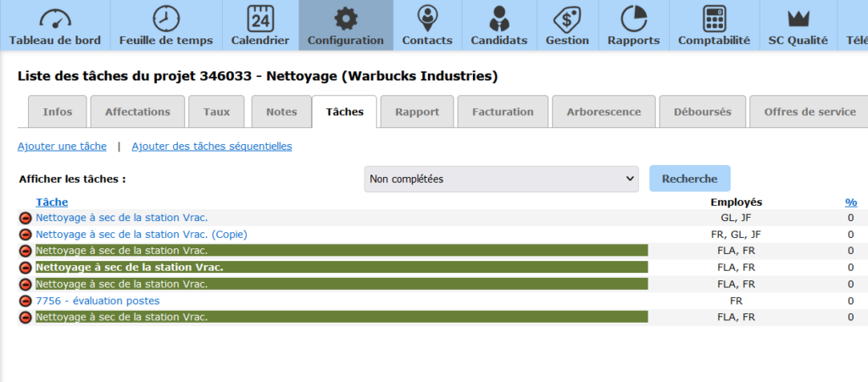Viewport: 868px width, 382px height.
Task: Click Ajouter des tâches séquentielles link
Action: pos(212,147)
